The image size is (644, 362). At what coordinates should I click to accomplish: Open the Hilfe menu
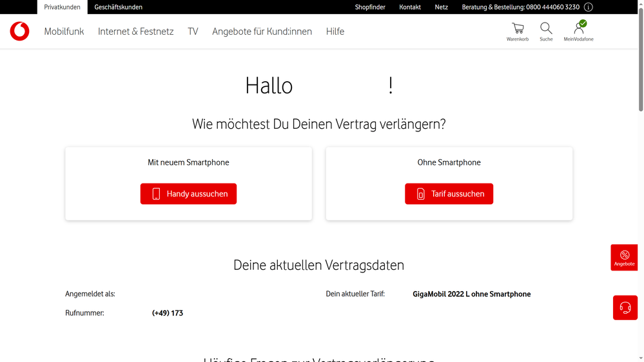point(335,32)
